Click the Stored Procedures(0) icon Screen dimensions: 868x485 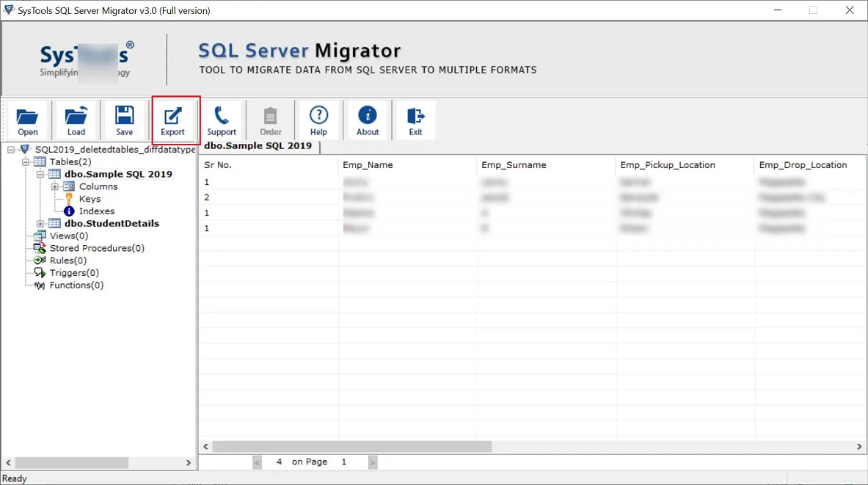[x=40, y=248]
